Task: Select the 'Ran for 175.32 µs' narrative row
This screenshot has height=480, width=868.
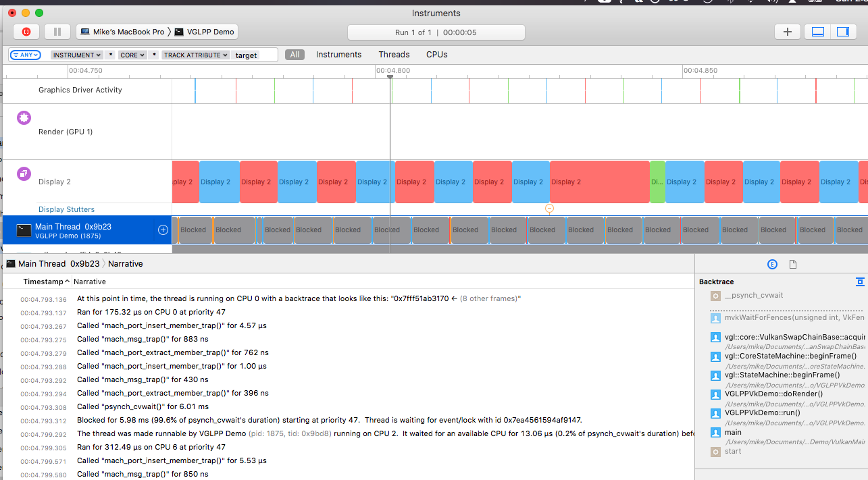Action: click(x=349, y=312)
